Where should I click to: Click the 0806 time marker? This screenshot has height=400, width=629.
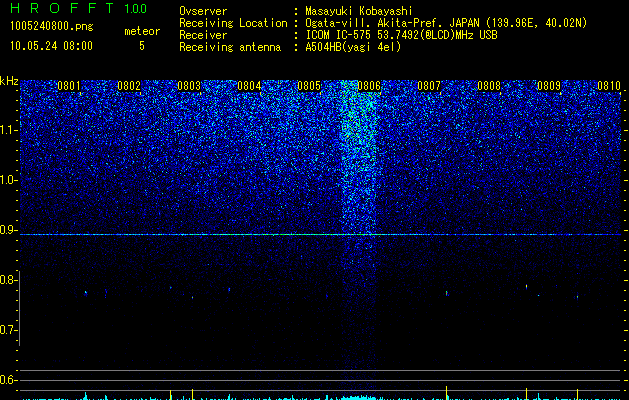(x=369, y=86)
